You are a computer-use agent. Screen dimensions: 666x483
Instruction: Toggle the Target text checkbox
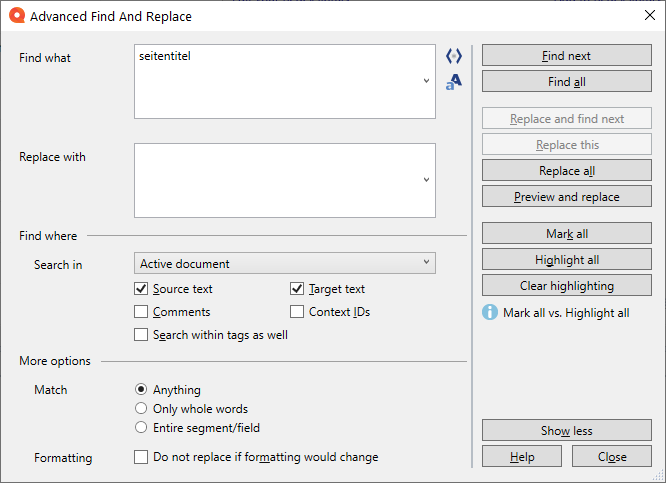click(297, 289)
